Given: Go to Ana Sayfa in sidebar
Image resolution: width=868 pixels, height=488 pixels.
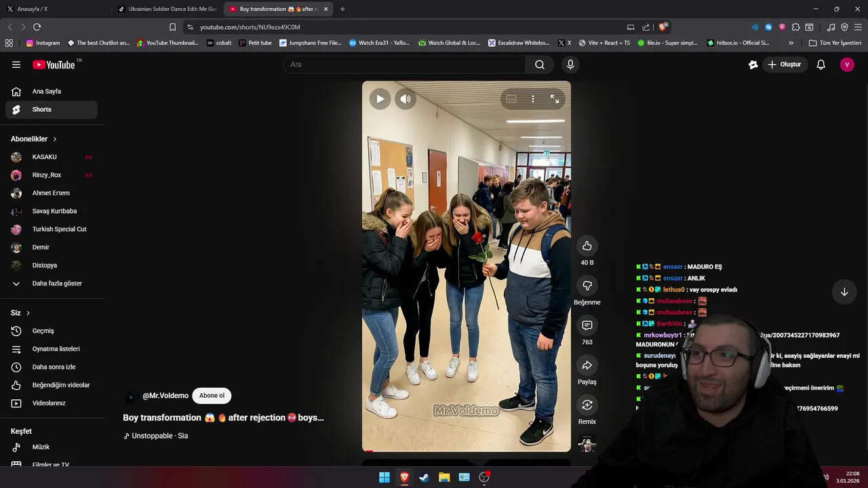Looking at the screenshot, I should tap(52, 91).
